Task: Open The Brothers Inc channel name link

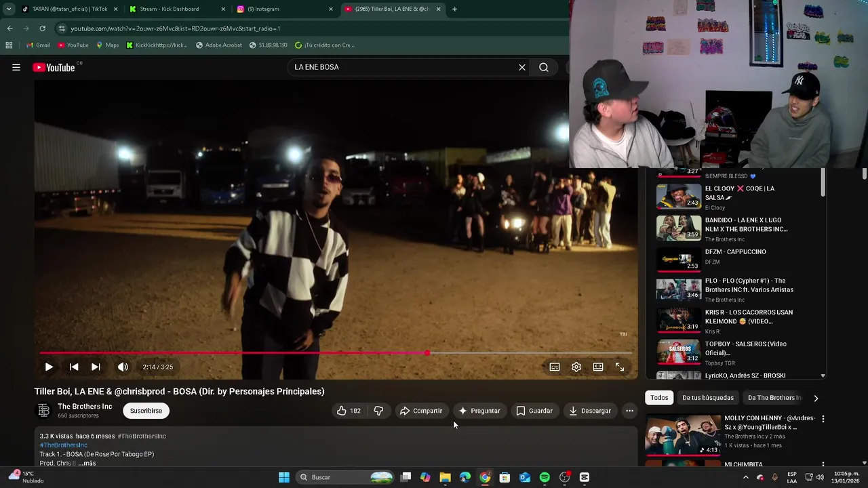Action: 85,407
